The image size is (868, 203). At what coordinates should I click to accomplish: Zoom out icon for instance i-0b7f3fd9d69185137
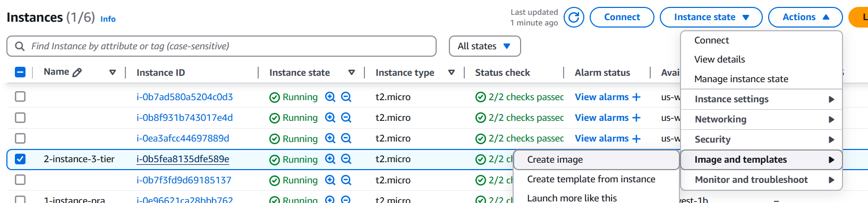[x=346, y=180]
